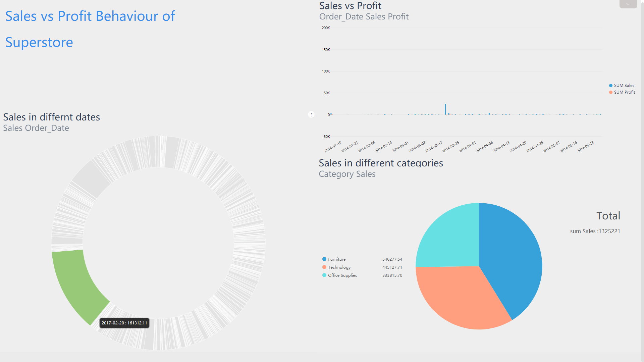Viewport: 644px width, 362px height.
Task: Click the 200K y-axis label
Action: pyautogui.click(x=326, y=28)
